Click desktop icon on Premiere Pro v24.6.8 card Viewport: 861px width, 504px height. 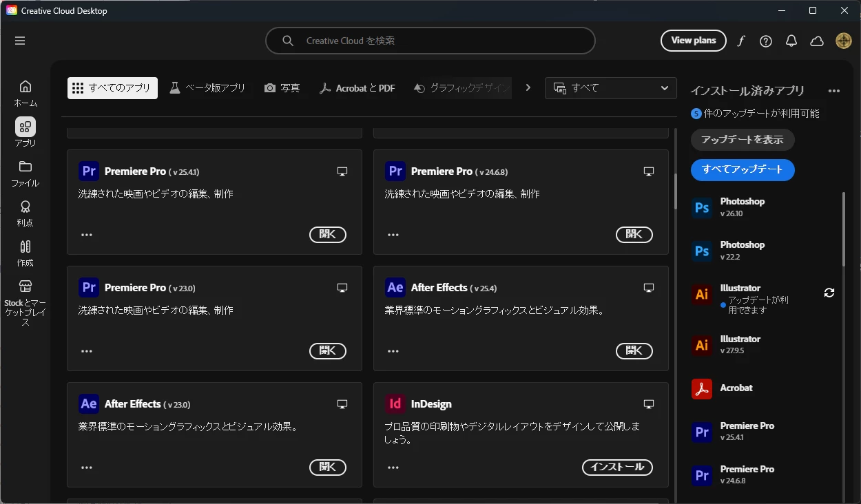[648, 171]
